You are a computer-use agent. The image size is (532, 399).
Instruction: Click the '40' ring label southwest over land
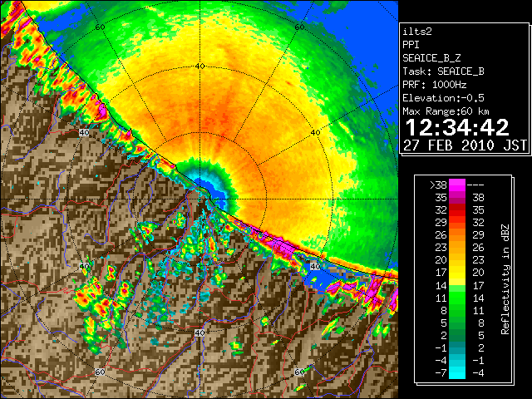84,266
